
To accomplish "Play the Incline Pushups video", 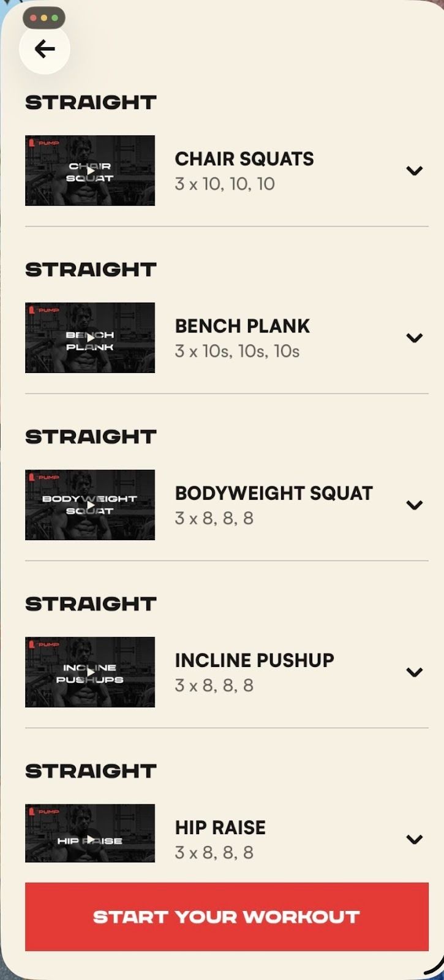I will 90,673.
